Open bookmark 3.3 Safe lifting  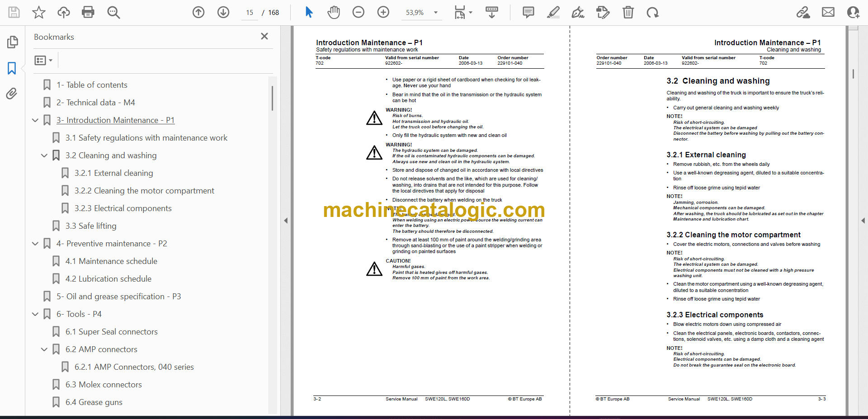pos(91,226)
